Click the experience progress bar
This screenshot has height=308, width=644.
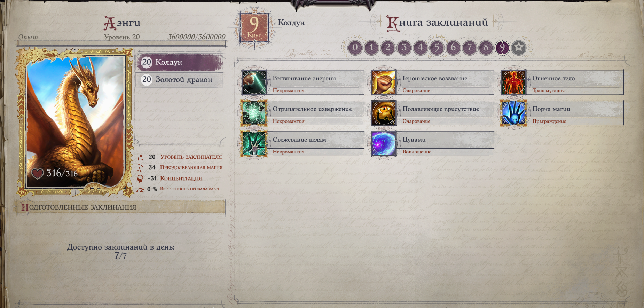(x=122, y=44)
